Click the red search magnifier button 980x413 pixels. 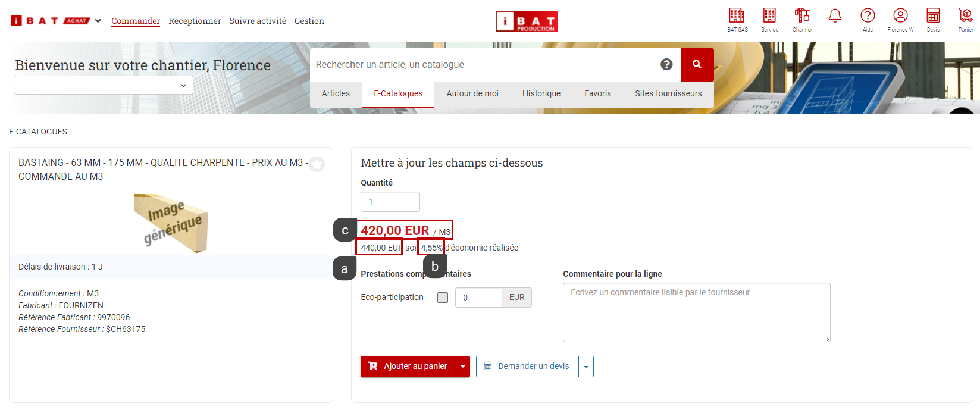(697, 64)
